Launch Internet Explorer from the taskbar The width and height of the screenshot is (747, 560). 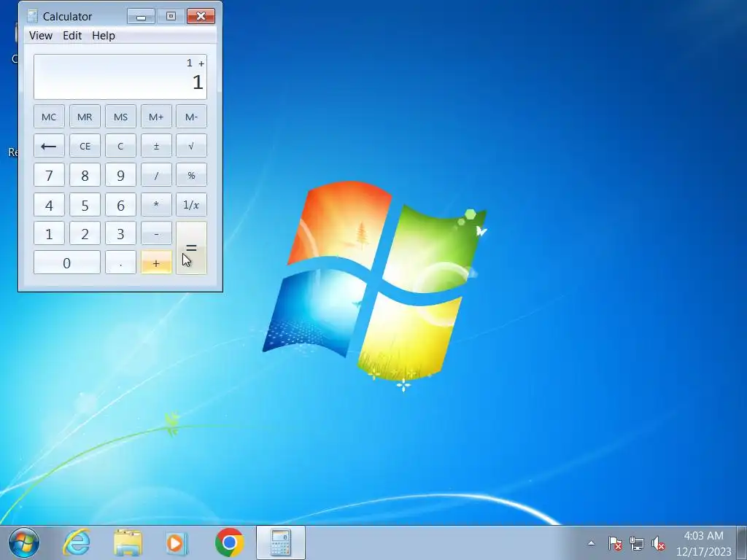click(x=77, y=542)
